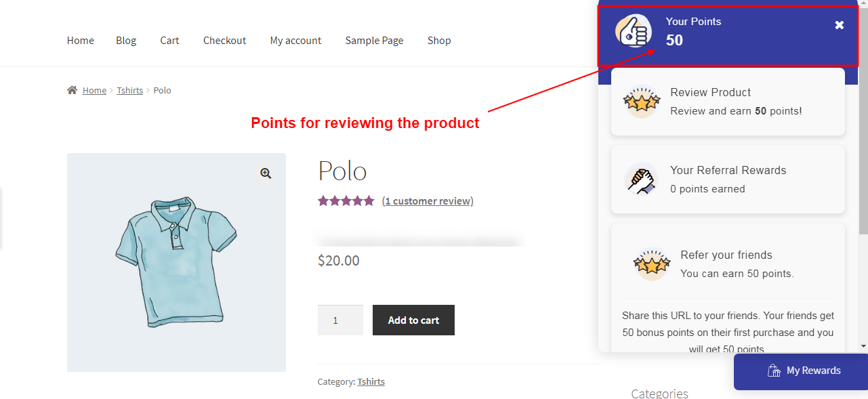
Task: Click the Tshirts category link below price
Action: click(x=371, y=381)
